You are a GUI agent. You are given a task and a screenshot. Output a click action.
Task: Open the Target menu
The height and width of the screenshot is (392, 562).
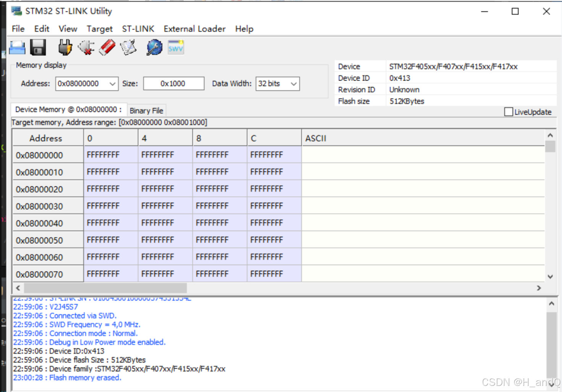tap(99, 29)
